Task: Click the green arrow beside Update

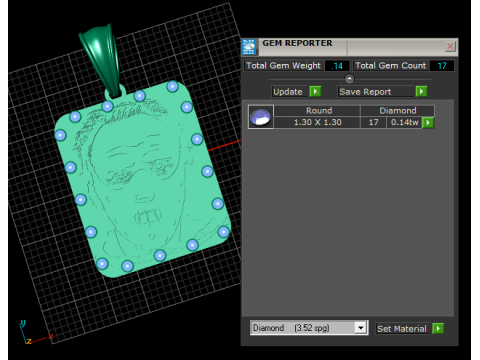Action: pos(315,91)
